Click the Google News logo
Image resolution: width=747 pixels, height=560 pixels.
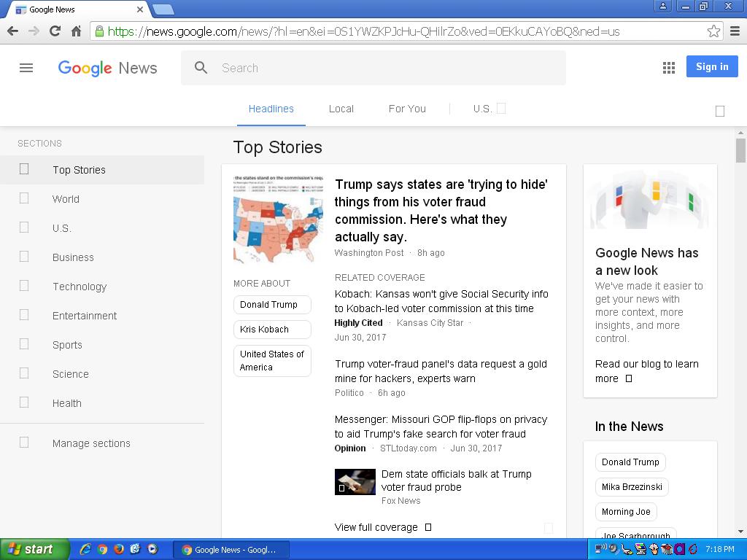(107, 68)
